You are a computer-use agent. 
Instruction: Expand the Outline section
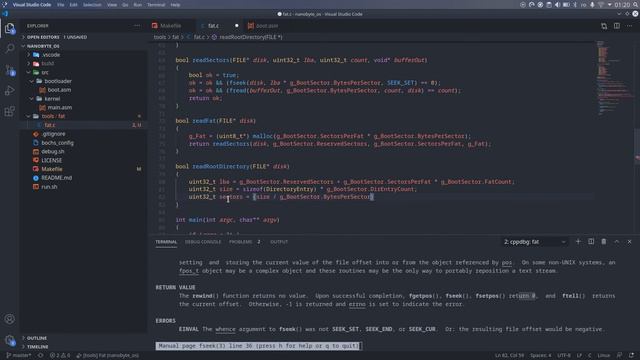tap(84, 338)
